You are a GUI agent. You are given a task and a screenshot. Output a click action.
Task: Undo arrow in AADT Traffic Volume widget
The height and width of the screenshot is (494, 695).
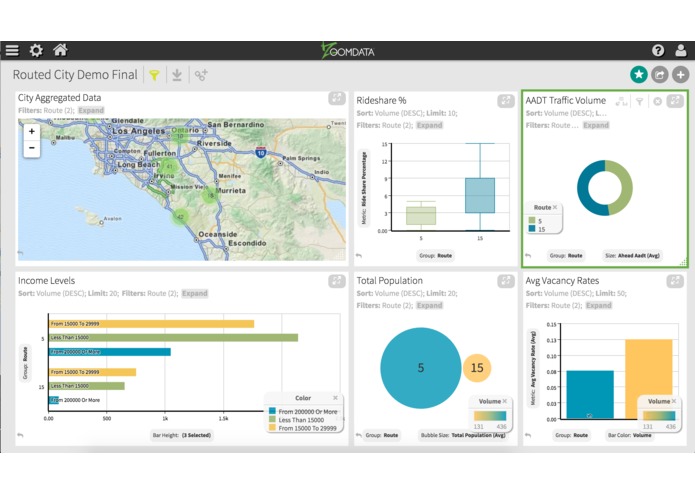[528, 256]
